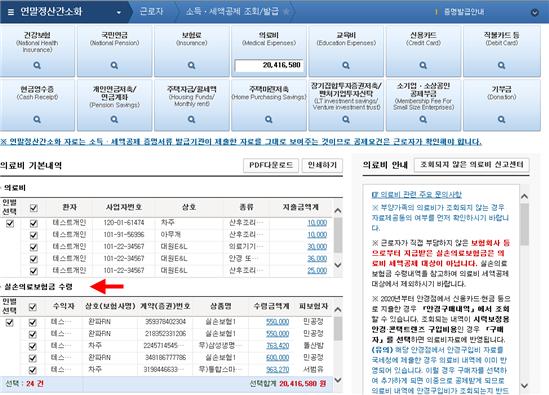This screenshot has height=395, width=549.
Task: Search 국민연금 data with magnifier icon
Action: click(x=114, y=65)
